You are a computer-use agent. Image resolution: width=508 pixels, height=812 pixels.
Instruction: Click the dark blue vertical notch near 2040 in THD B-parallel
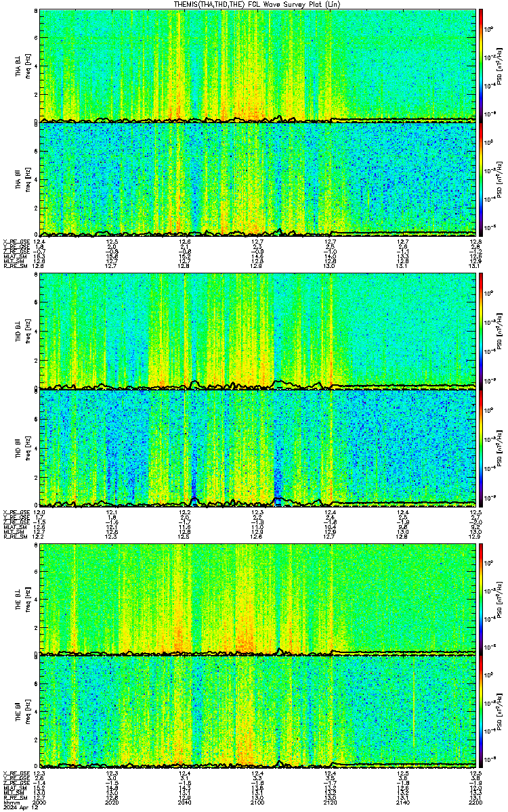point(194,487)
